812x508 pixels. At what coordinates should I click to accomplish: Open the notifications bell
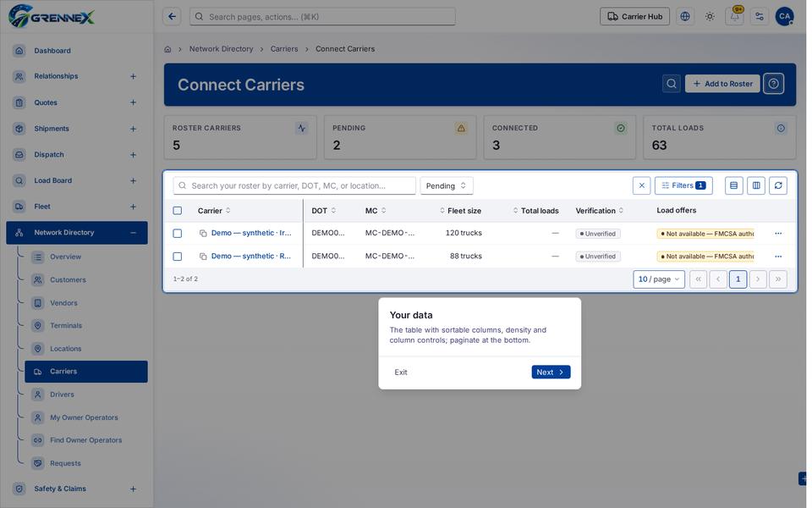point(734,17)
